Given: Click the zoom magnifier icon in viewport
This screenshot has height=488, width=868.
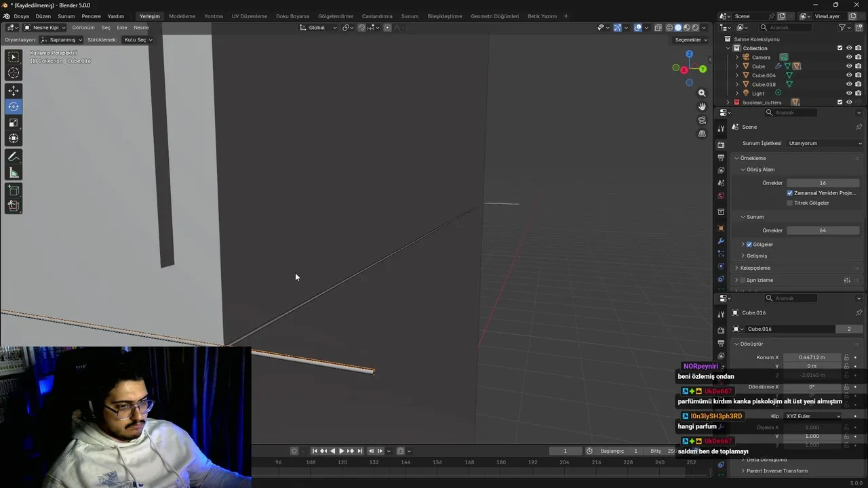Looking at the screenshot, I should 702,93.
